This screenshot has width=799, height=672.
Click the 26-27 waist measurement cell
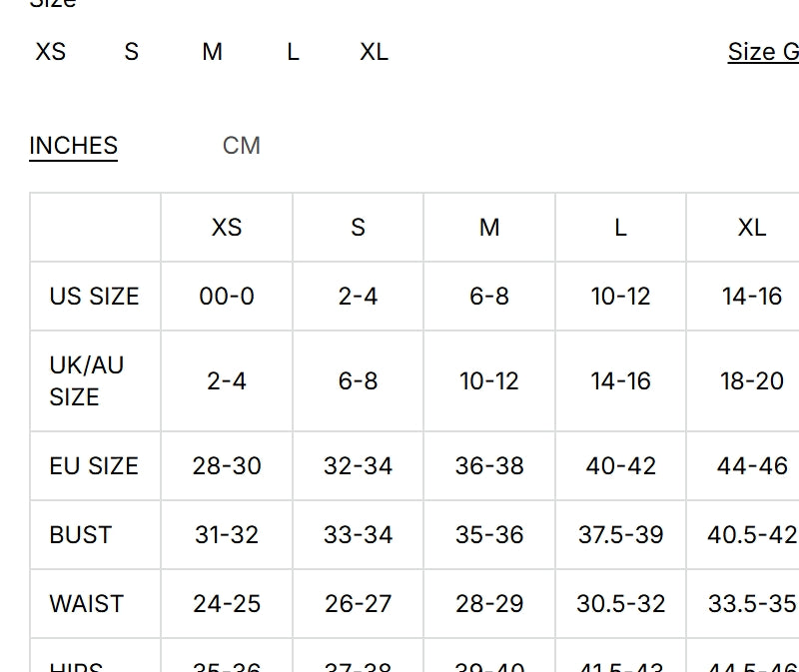[358, 604]
